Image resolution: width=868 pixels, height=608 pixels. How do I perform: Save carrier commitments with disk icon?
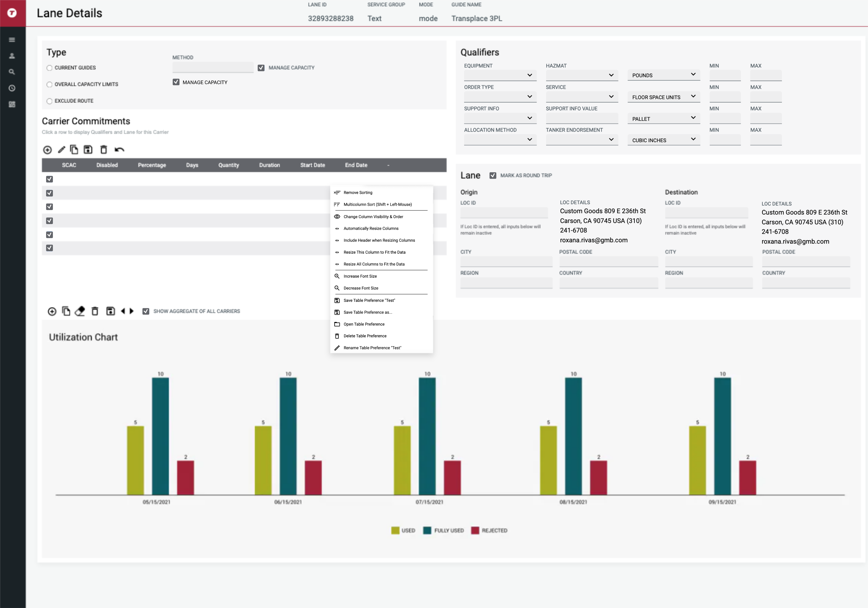tap(88, 150)
